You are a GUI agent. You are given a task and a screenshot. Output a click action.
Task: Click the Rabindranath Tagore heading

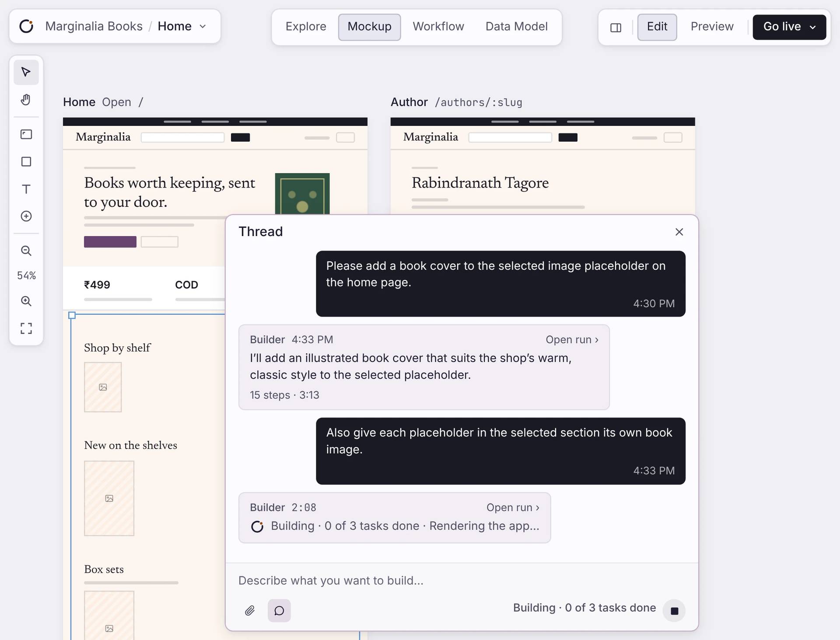(480, 183)
